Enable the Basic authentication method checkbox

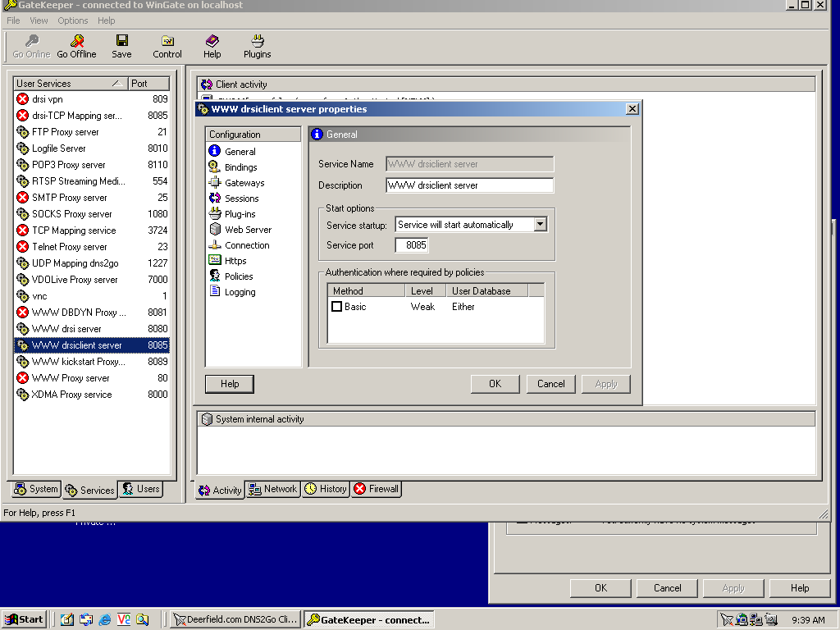coord(336,307)
